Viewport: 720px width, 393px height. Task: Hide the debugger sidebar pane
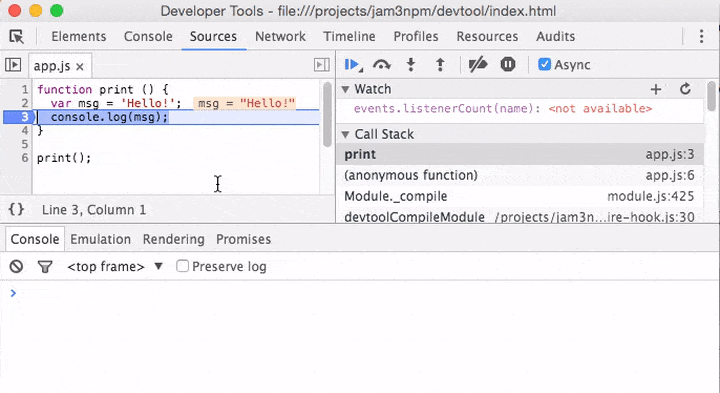(x=322, y=65)
